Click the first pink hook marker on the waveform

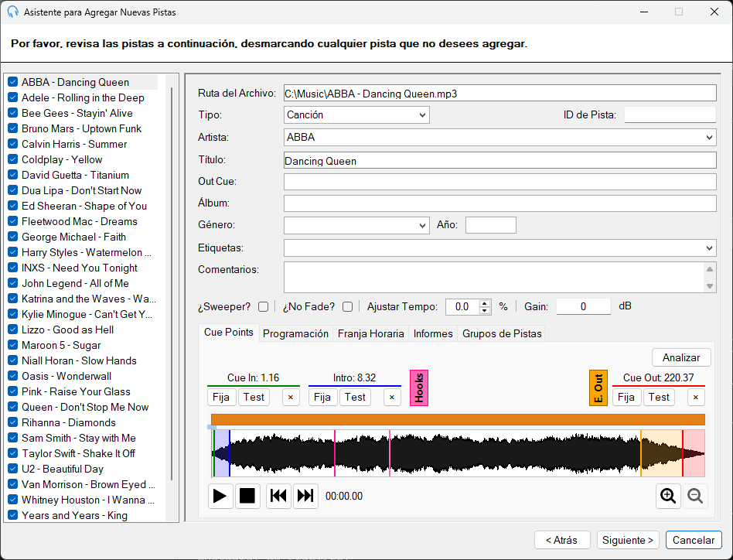click(335, 453)
